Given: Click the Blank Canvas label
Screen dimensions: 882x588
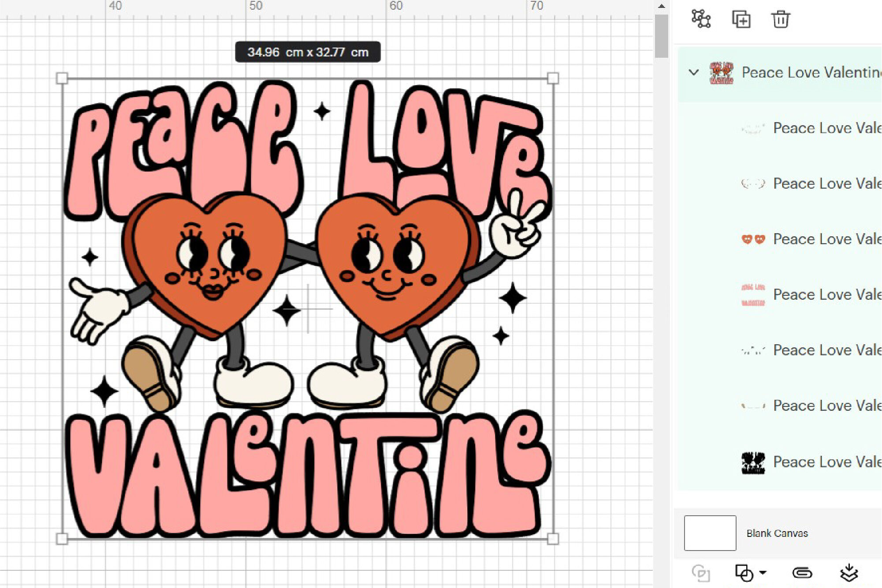Looking at the screenshot, I should pyautogui.click(x=777, y=533).
